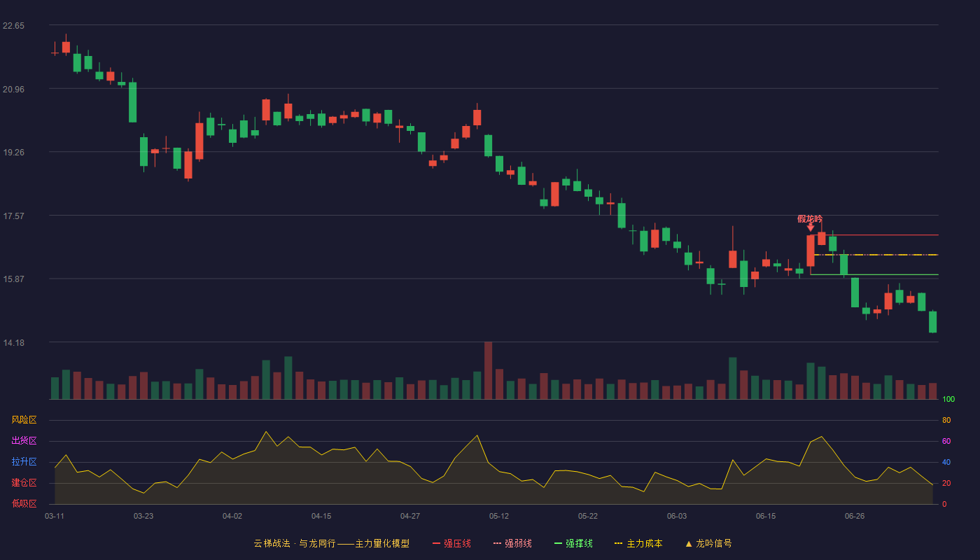Click the indicator scale value 100

948,400
